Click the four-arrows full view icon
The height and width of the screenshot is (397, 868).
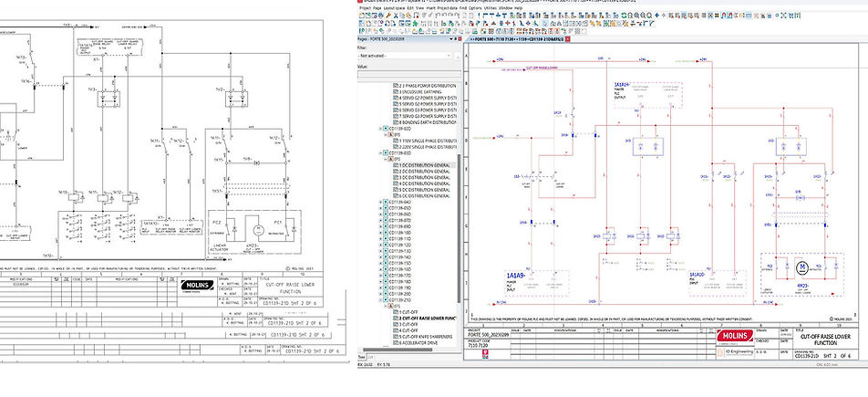(x=783, y=16)
